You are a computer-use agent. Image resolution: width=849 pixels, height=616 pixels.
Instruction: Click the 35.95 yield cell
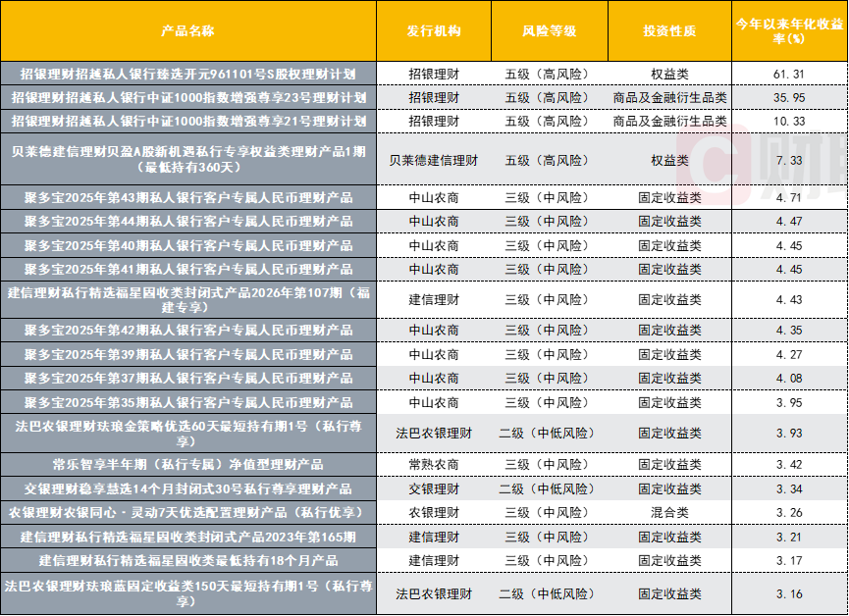tap(789, 98)
